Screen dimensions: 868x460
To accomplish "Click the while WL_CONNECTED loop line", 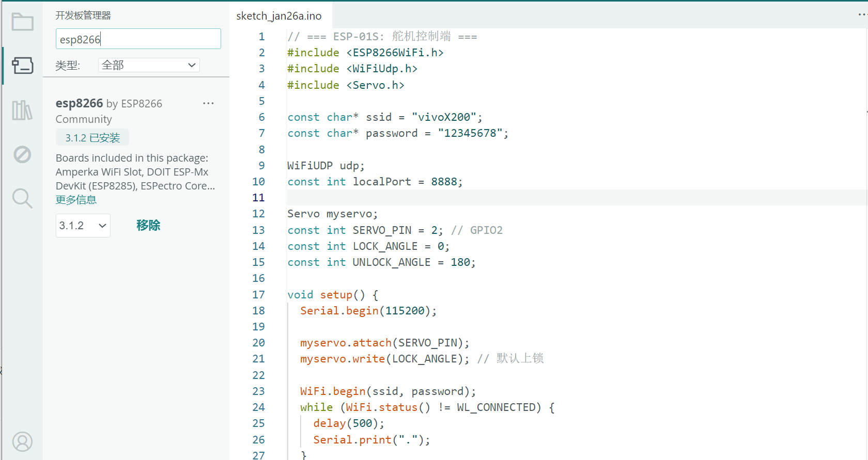I will pos(427,407).
